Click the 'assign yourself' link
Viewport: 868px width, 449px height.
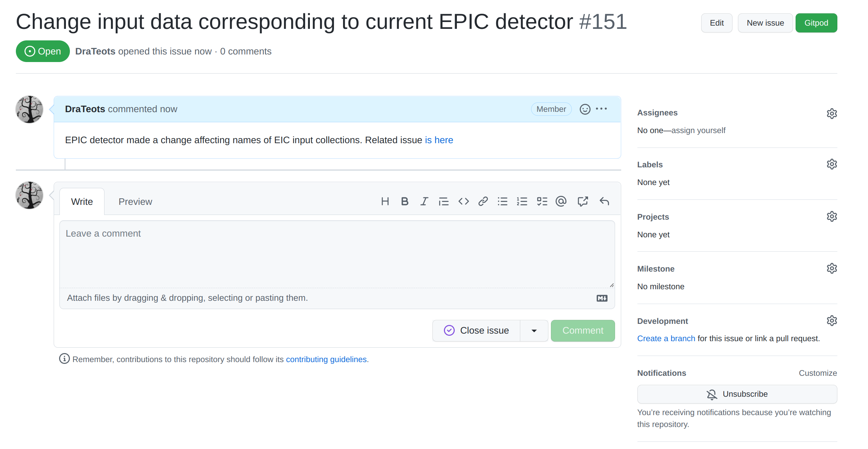(698, 130)
